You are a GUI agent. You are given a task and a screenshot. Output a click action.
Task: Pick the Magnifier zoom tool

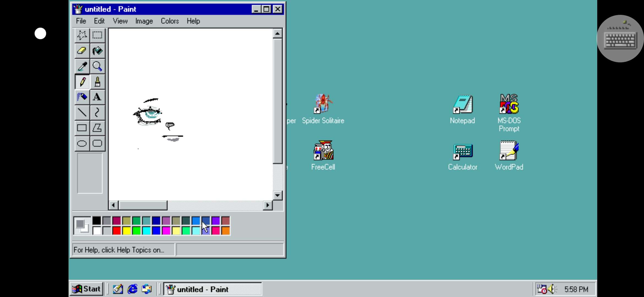coord(97,66)
